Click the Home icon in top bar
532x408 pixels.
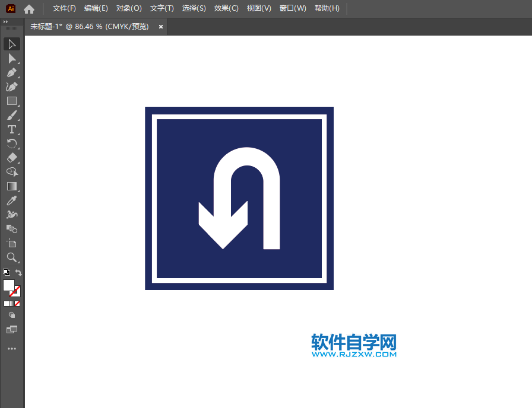tap(28, 8)
